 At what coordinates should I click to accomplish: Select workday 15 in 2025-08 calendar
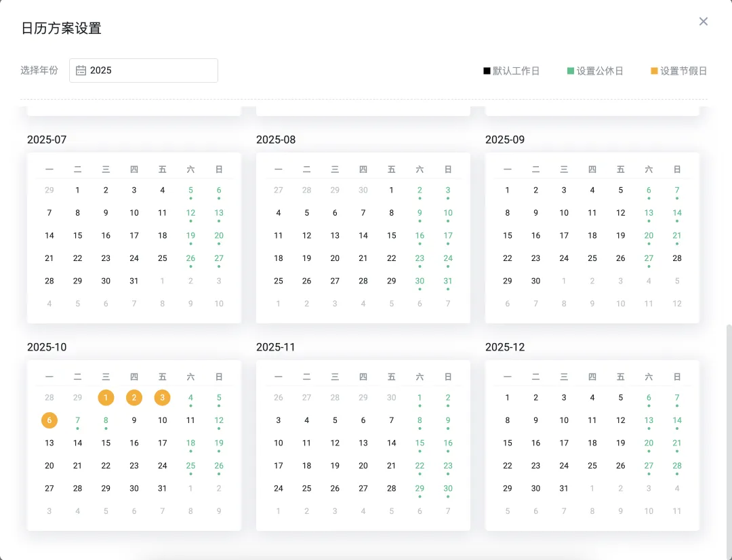[x=391, y=236]
